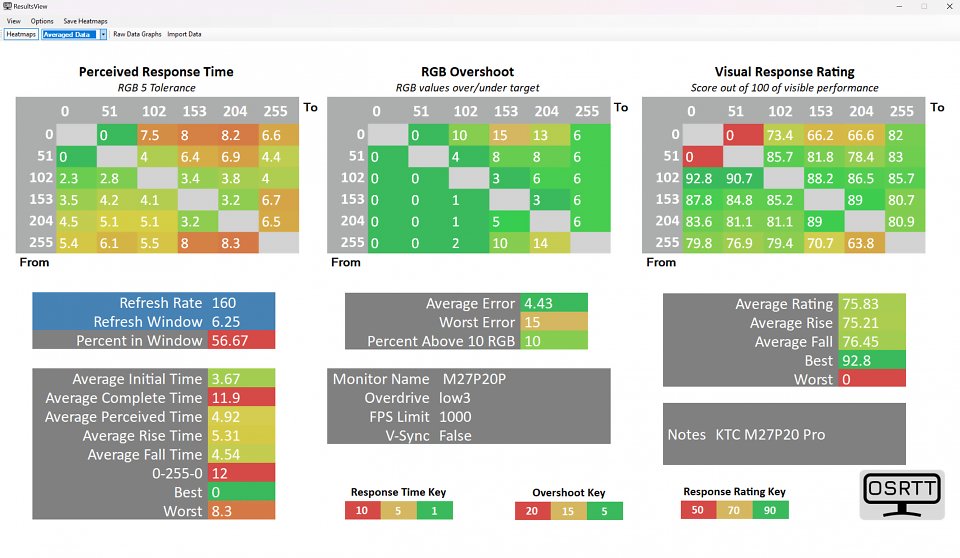Click red 10 swatch in Response Time Key

point(362,510)
